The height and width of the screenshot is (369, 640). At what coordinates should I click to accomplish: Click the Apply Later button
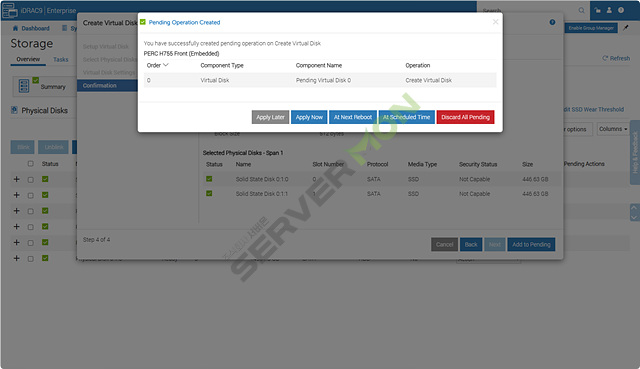(270, 117)
